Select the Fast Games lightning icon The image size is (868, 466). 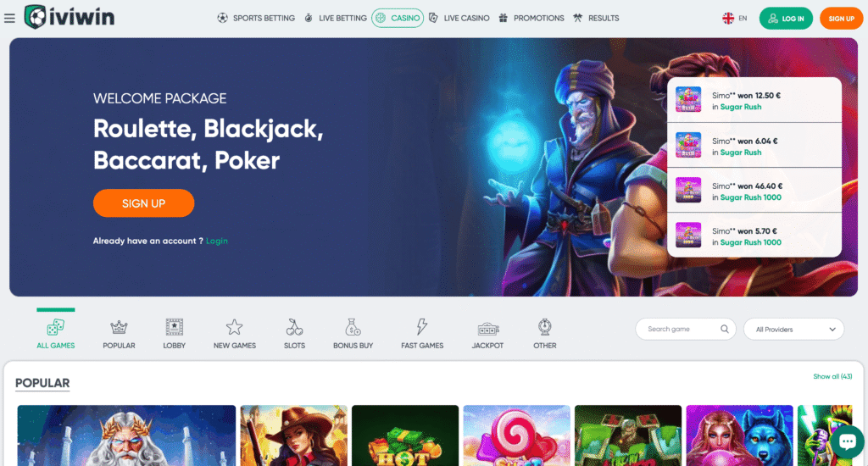pyautogui.click(x=422, y=327)
